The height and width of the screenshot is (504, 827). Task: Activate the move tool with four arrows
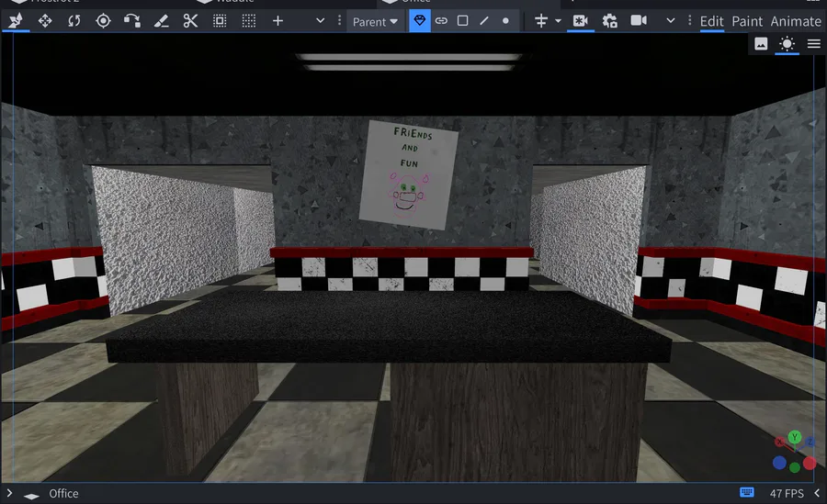point(45,20)
